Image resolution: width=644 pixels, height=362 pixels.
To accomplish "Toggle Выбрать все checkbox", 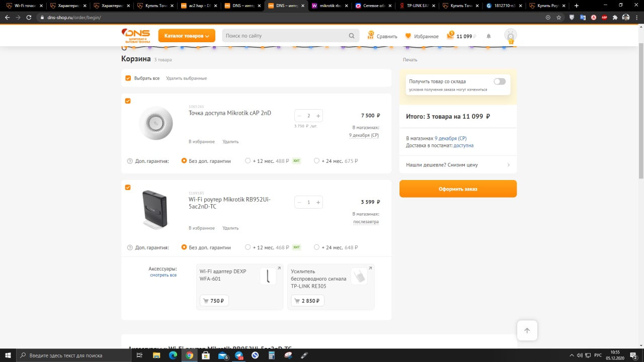I will [128, 78].
